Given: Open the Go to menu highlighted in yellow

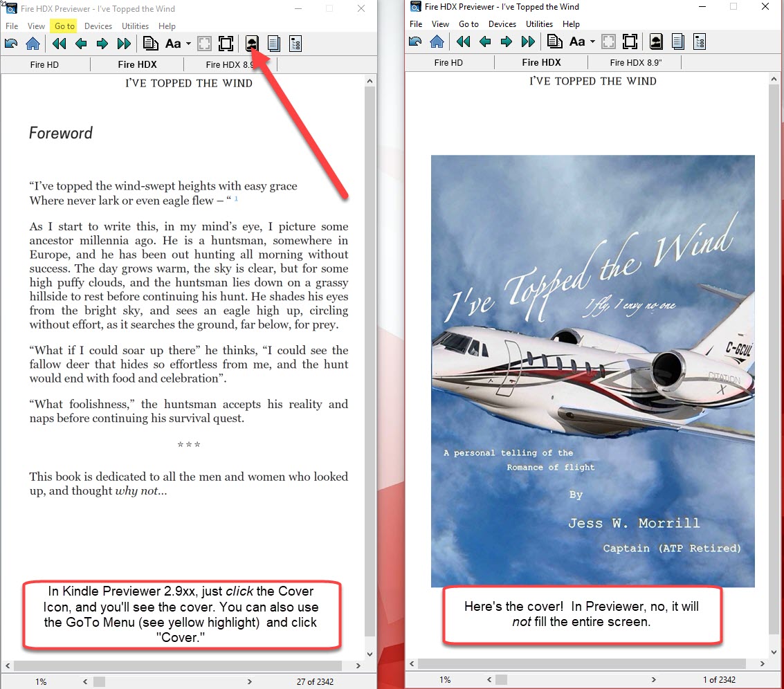Looking at the screenshot, I should [x=64, y=26].
